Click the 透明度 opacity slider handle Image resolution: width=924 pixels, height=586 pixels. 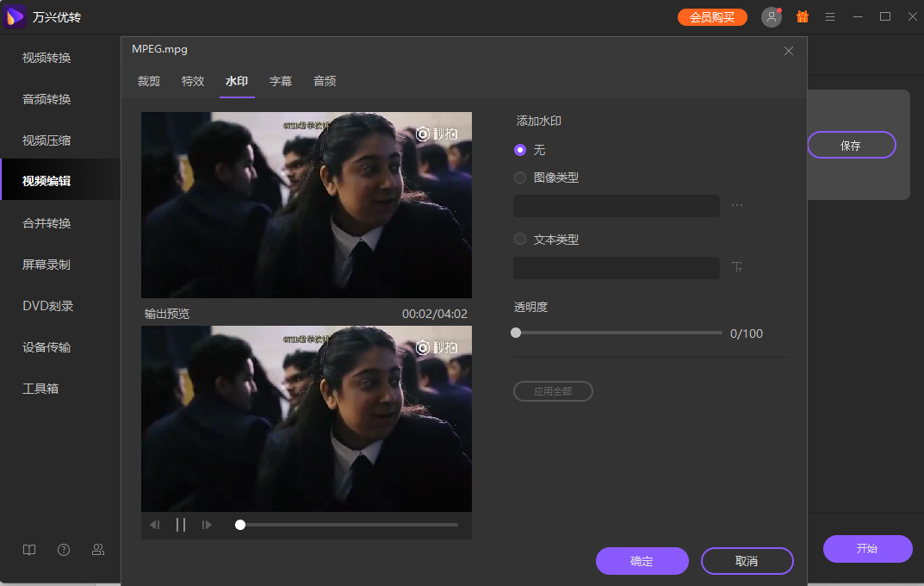click(x=516, y=333)
